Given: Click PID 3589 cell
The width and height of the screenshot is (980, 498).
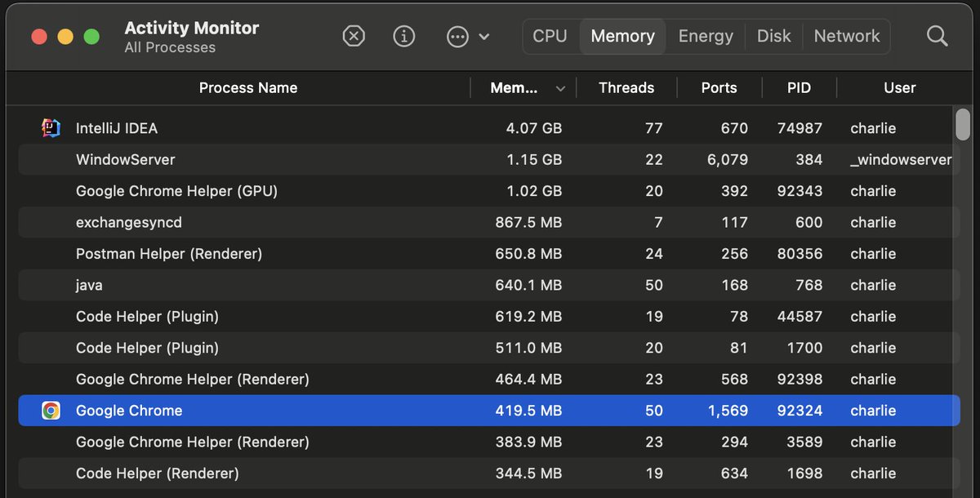Looking at the screenshot, I should pyautogui.click(x=804, y=442).
